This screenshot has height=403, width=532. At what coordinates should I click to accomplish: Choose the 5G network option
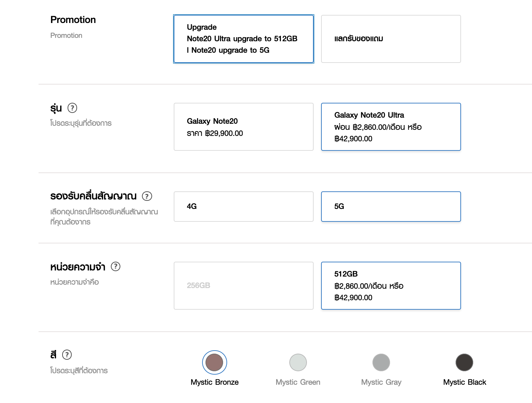[x=391, y=207]
